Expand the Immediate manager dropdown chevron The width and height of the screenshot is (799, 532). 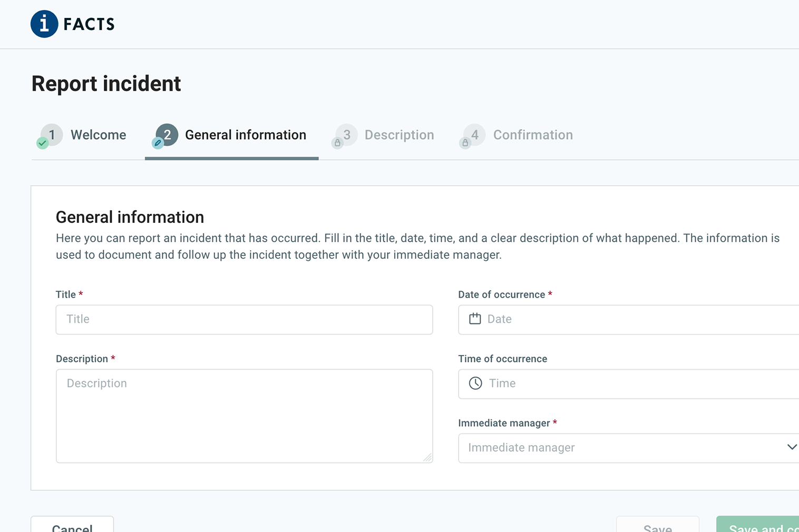791,447
